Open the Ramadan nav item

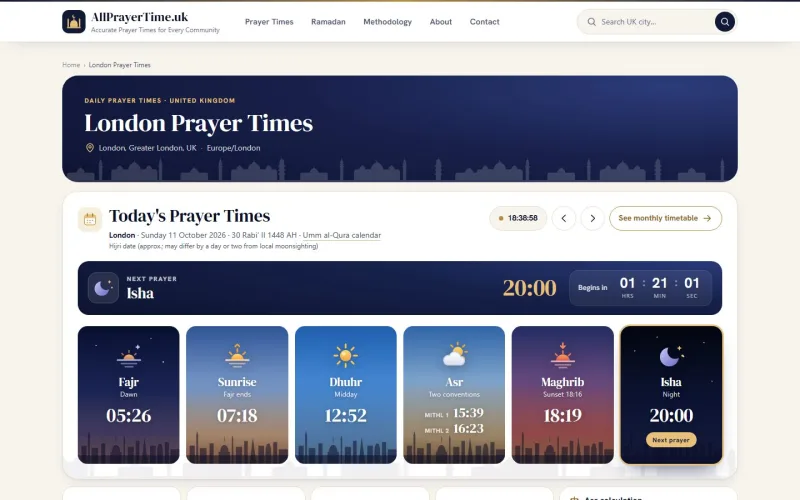click(x=328, y=22)
